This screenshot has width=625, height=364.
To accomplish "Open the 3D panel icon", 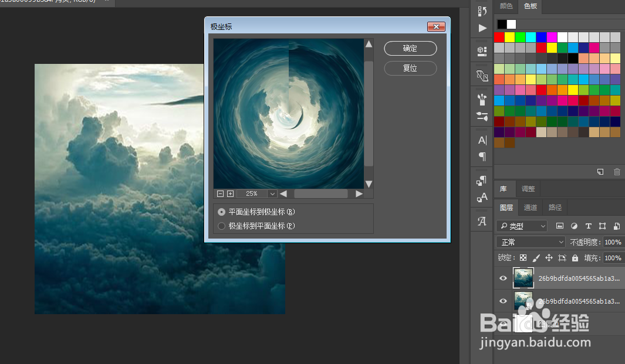I will point(482,75).
